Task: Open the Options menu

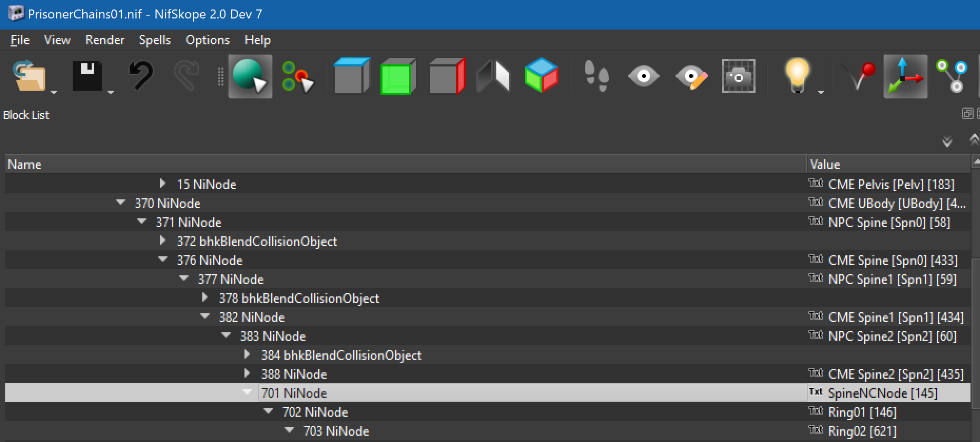Action: tap(208, 40)
